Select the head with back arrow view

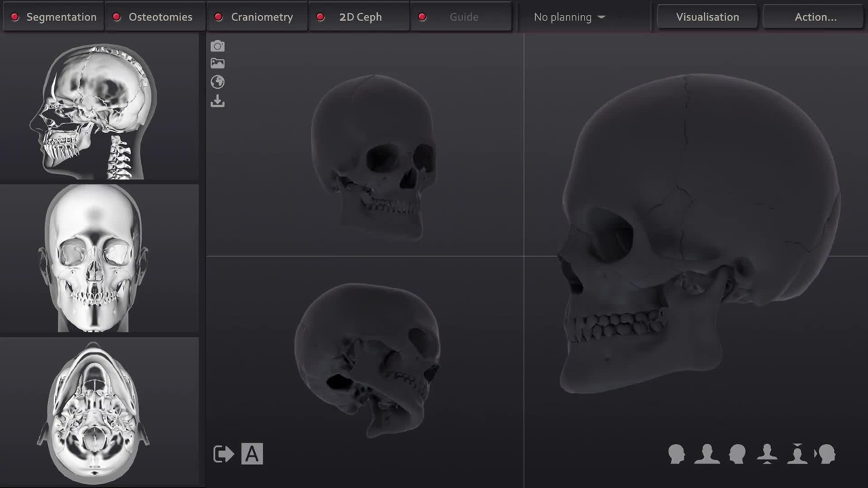[x=826, y=454]
